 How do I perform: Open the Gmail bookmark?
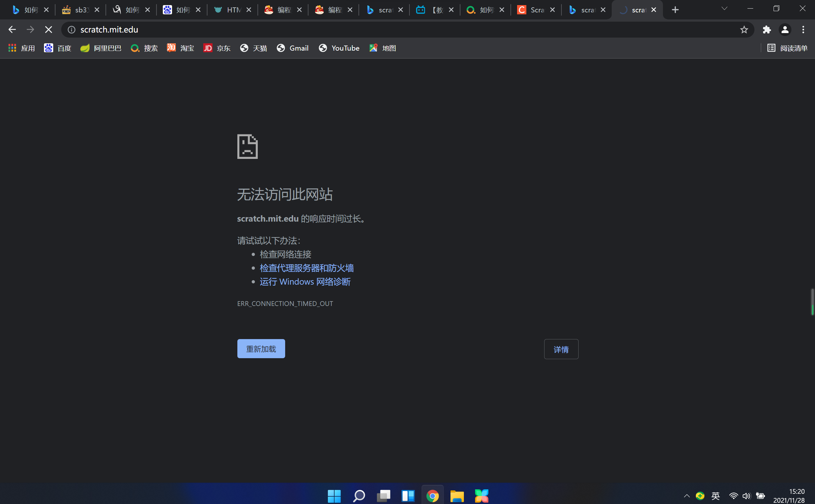292,48
